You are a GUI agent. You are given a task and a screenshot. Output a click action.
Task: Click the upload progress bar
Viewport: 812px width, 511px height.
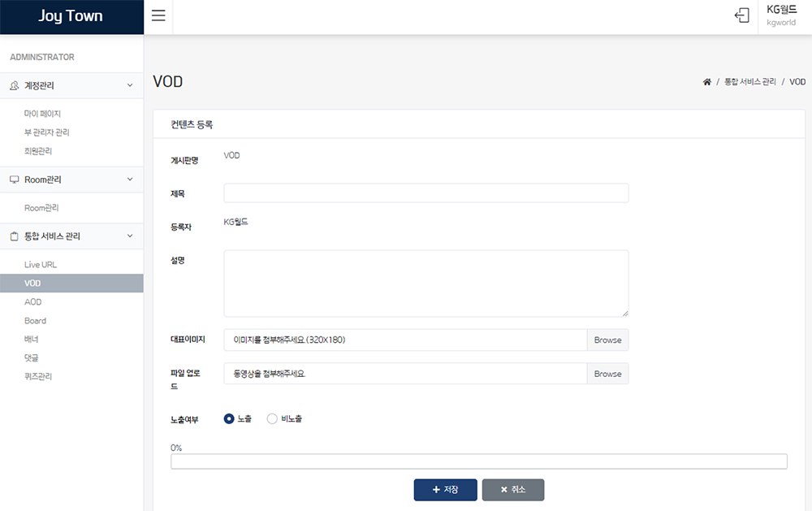tap(478, 461)
